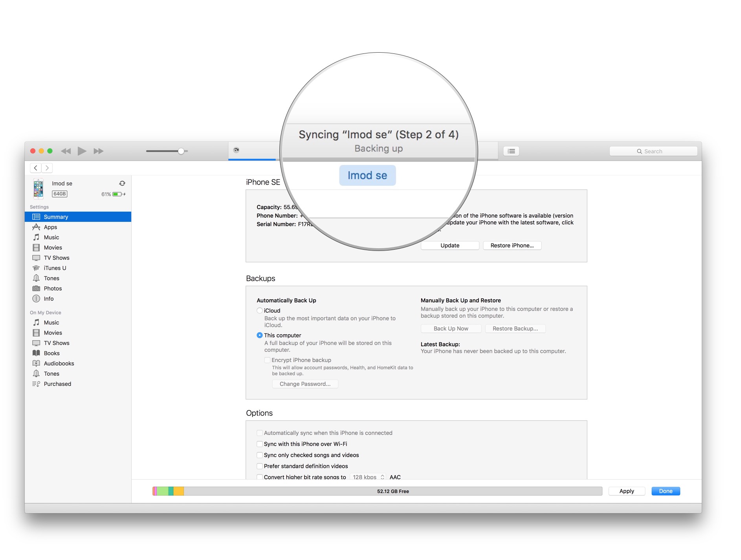Open Music under On My Device

[78, 322]
